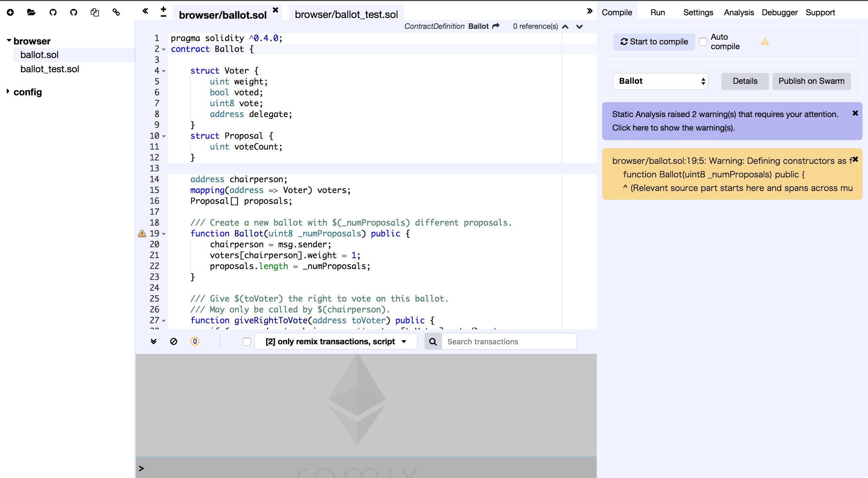Open the Settings tab

tap(698, 13)
